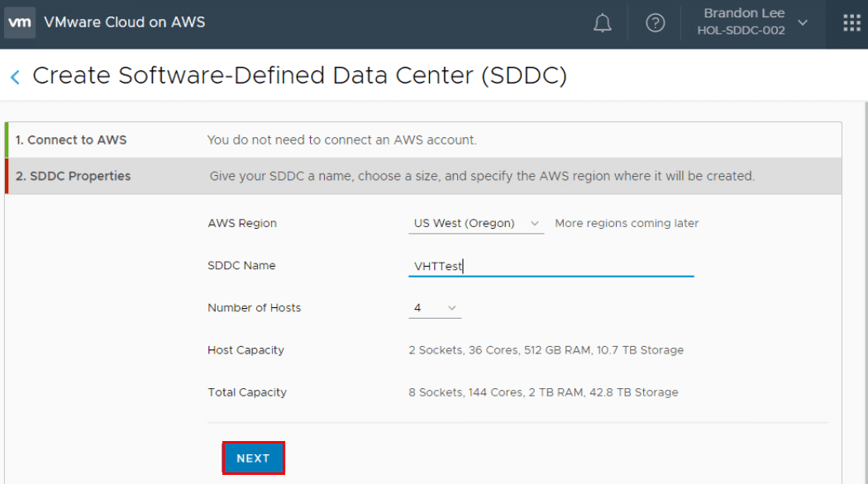Click into the SDDC Name field
This screenshot has height=484, width=868.
551,266
